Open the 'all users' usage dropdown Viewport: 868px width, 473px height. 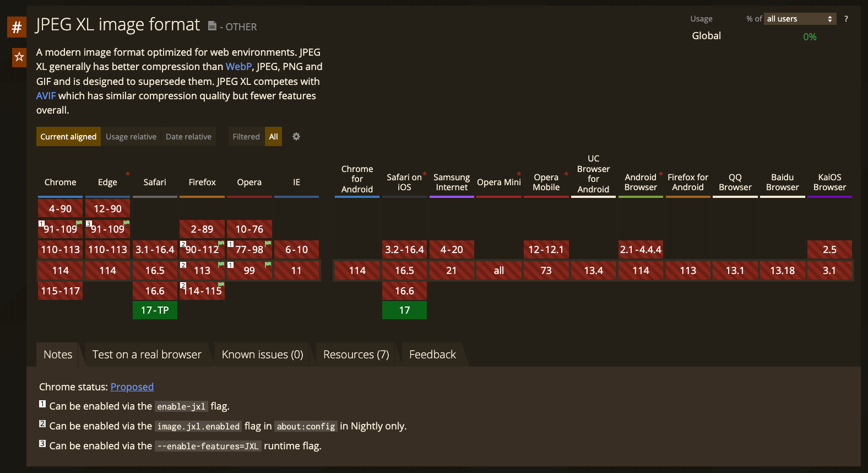pyautogui.click(x=800, y=19)
